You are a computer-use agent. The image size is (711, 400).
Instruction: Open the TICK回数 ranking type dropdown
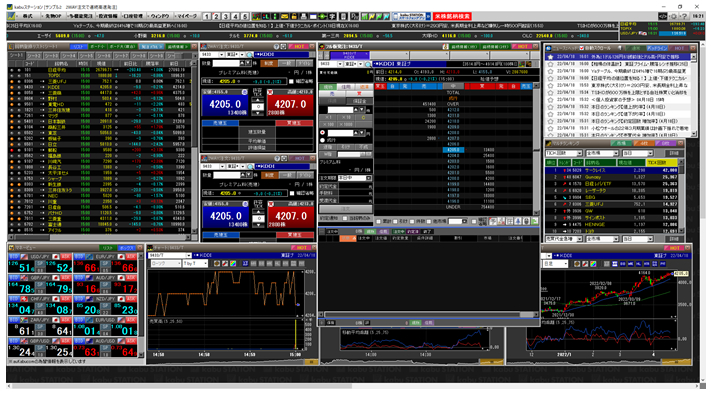click(x=564, y=153)
